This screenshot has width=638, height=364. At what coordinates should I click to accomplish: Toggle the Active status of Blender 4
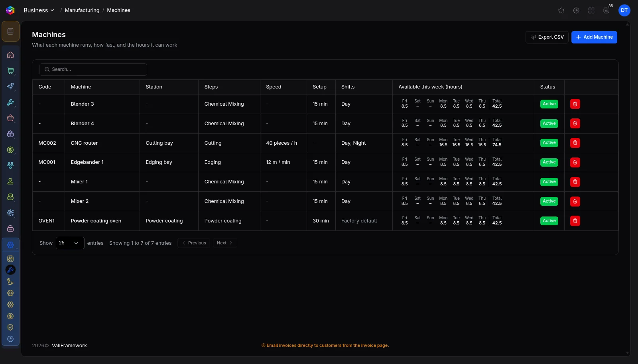[x=549, y=124]
